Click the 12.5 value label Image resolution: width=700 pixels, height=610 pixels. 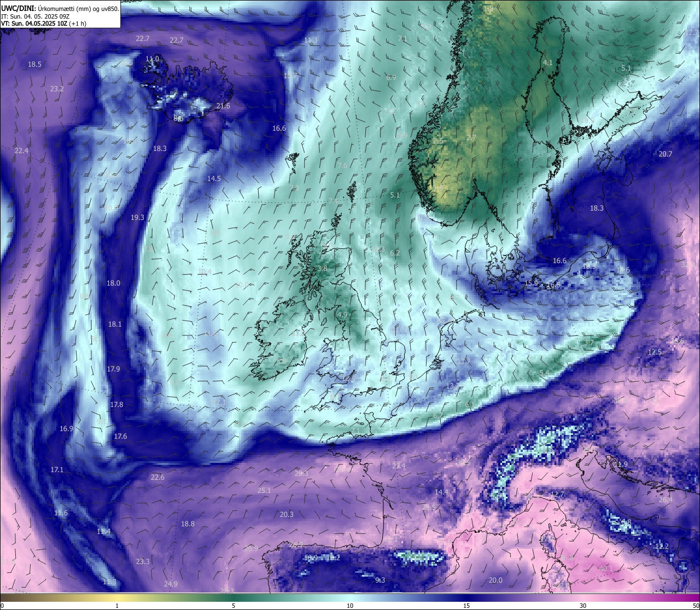[x=655, y=352]
